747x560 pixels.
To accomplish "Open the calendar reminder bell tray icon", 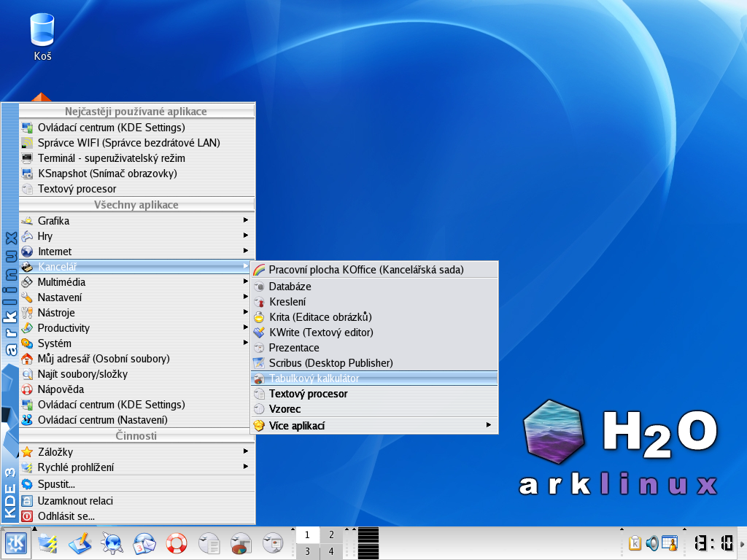I will coord(670,543).
